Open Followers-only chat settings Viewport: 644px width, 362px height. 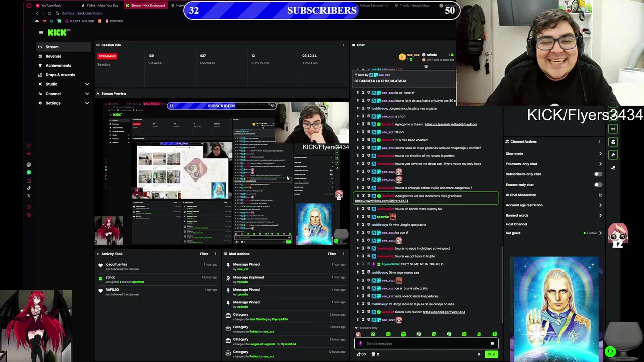tap(553, 164)
